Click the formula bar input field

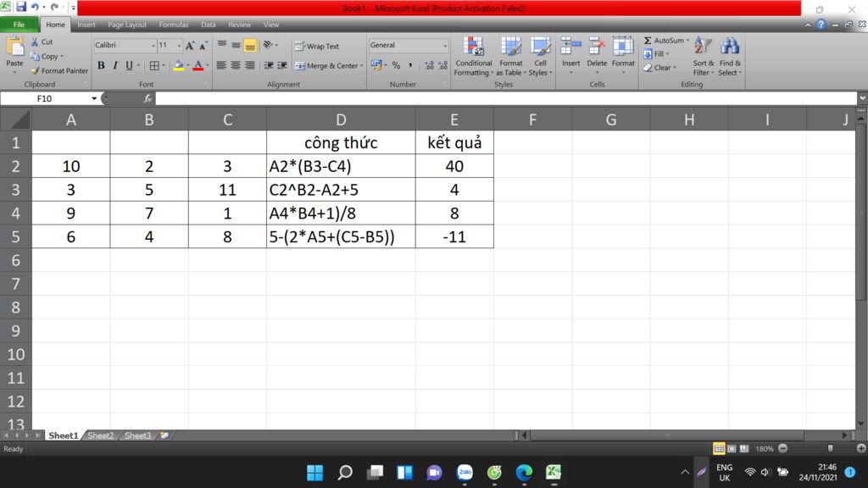tap(507, 98)
